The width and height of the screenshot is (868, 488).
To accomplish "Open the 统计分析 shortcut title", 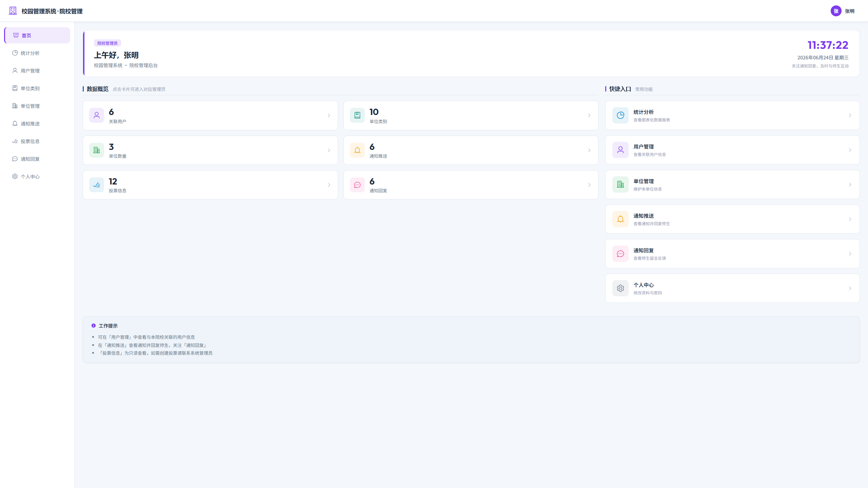I will [644, 112].
